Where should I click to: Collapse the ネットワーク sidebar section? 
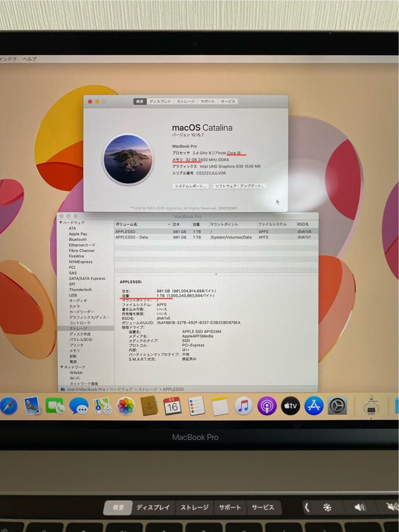[61, 367]
